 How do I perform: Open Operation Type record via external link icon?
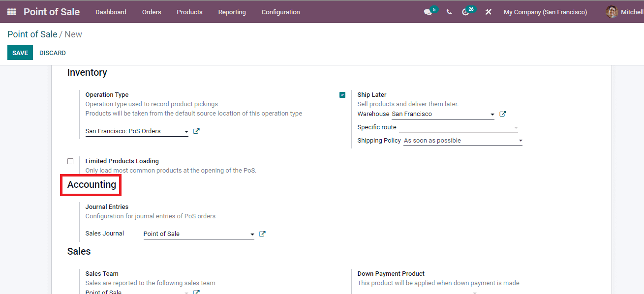196,131
